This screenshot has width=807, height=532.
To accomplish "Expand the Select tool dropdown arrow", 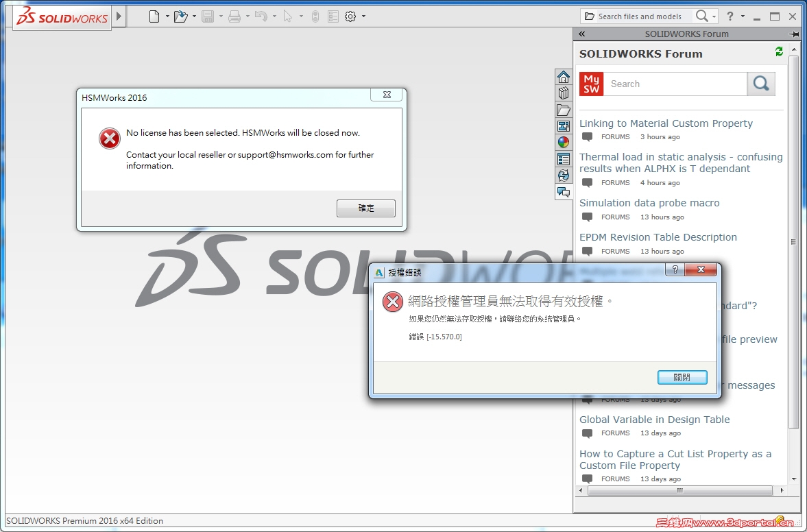I will 301,16.
